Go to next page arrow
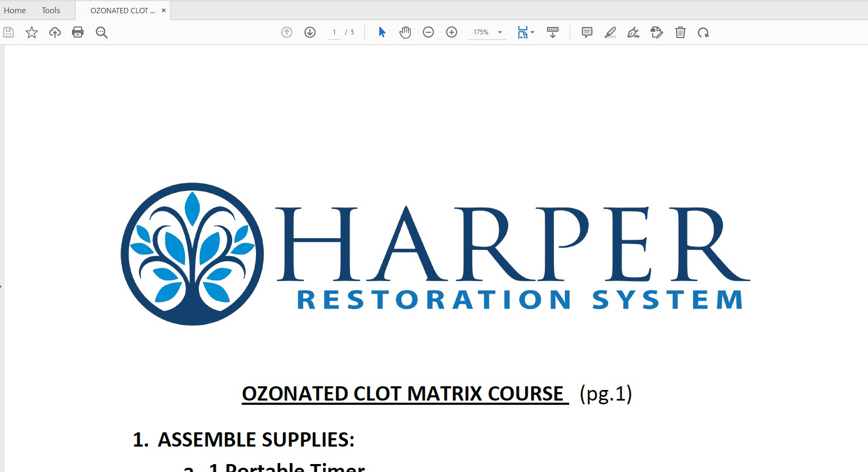Image resolution: width=868 pixels, height=472 pixels. coord(310,32)
